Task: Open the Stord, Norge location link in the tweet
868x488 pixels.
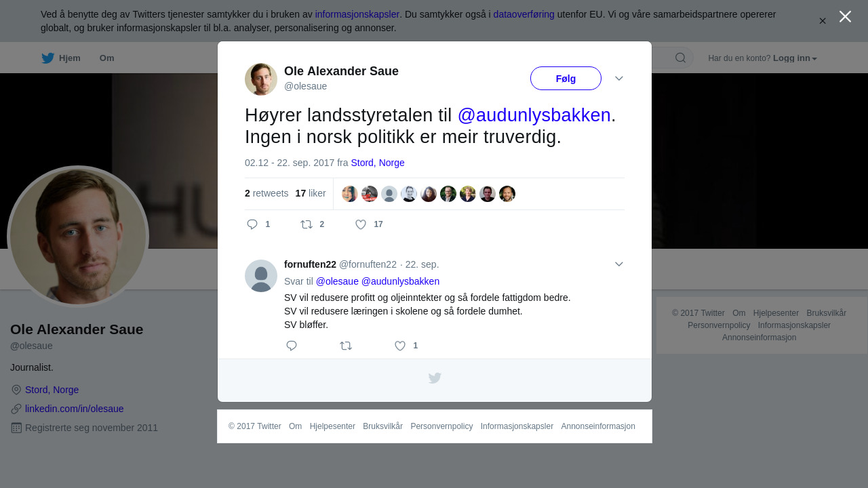Action: coord(378,163)
